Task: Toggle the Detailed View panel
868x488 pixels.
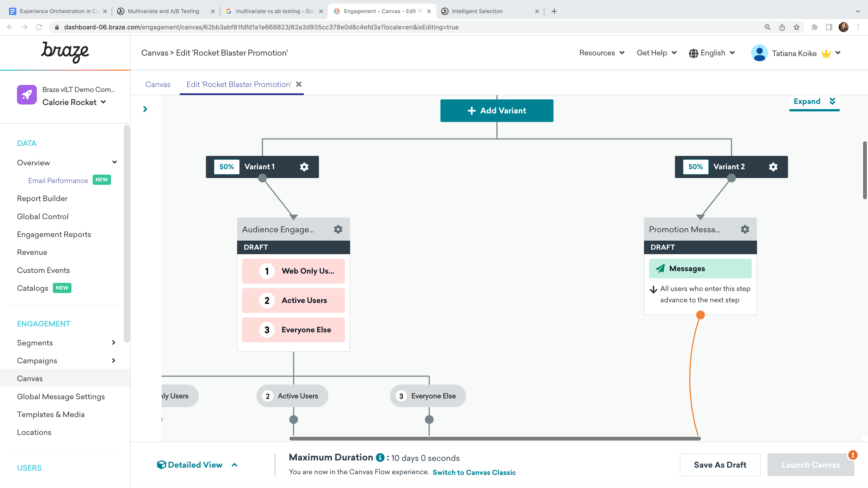Action: [198, 465]
